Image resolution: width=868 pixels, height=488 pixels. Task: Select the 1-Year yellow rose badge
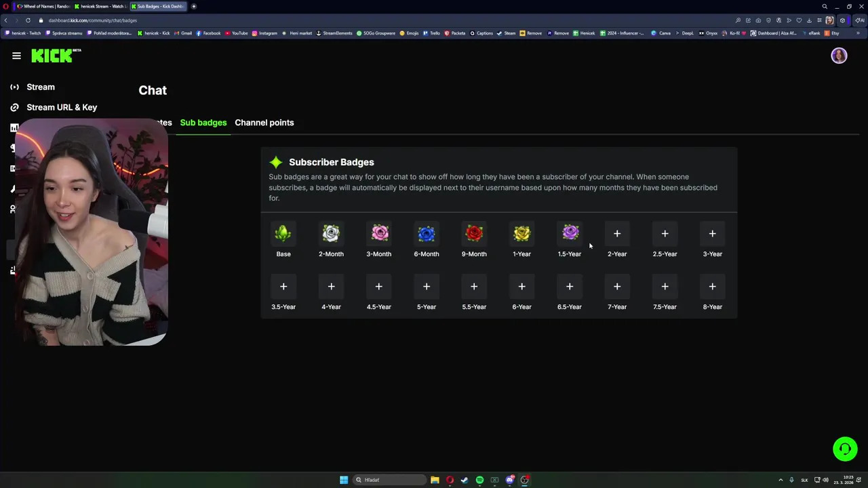521,234
